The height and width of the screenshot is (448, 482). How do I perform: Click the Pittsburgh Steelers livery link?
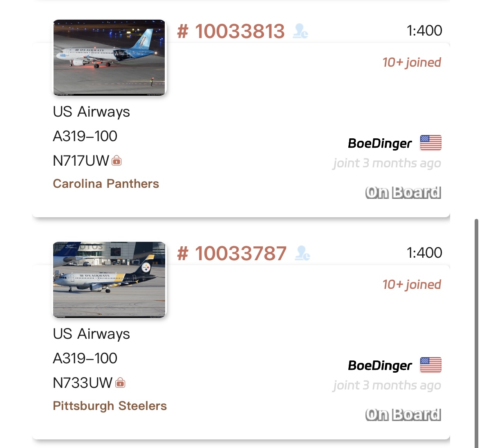[x=110, y=406]
